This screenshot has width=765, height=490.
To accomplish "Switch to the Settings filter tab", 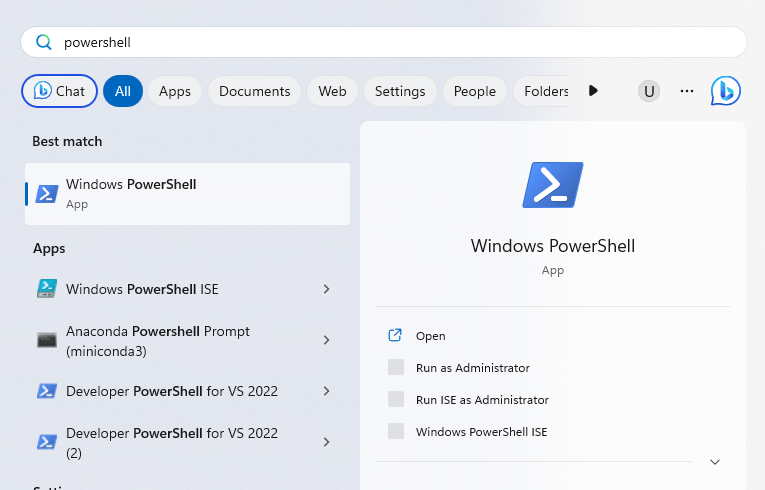I will [400, 91].
